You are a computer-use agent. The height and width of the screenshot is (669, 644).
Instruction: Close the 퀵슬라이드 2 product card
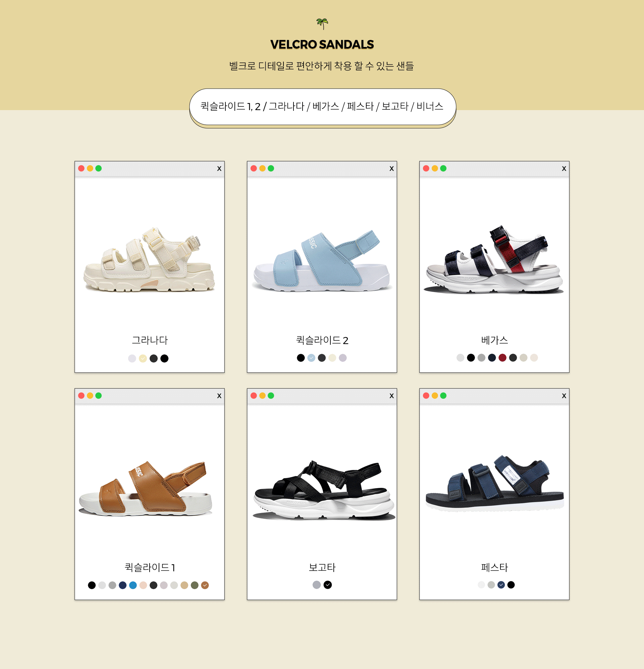pos(391,168)
